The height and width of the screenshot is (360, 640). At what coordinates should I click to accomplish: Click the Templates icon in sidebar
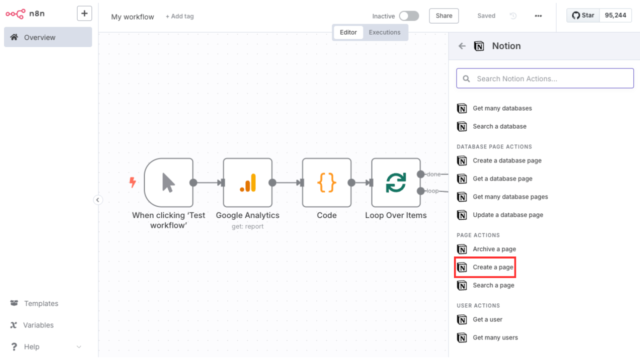coord(14,303)
